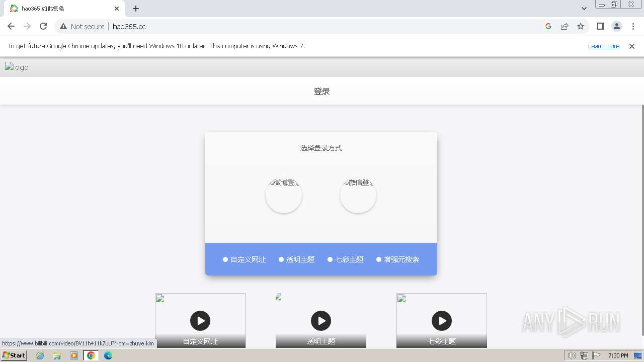Click the Google search icon in address bar
Image resolution: width=644 pixels, height=362 pixels.
[548, 26]
